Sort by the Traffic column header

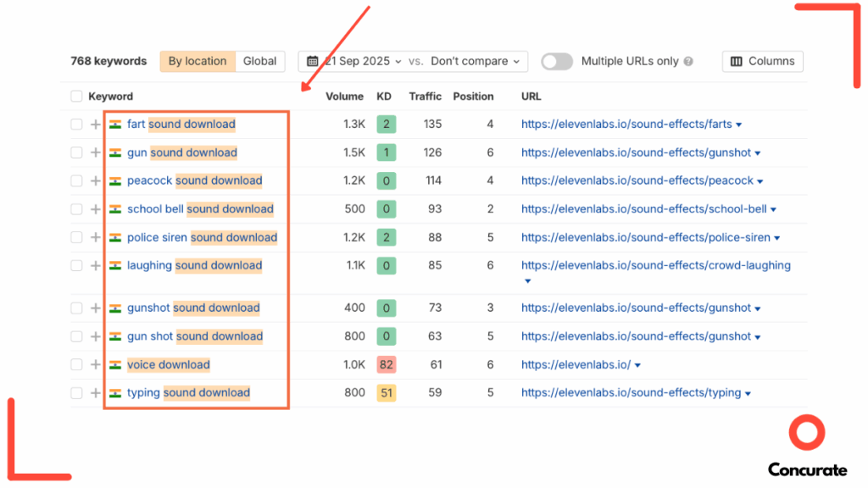(426, 97)
